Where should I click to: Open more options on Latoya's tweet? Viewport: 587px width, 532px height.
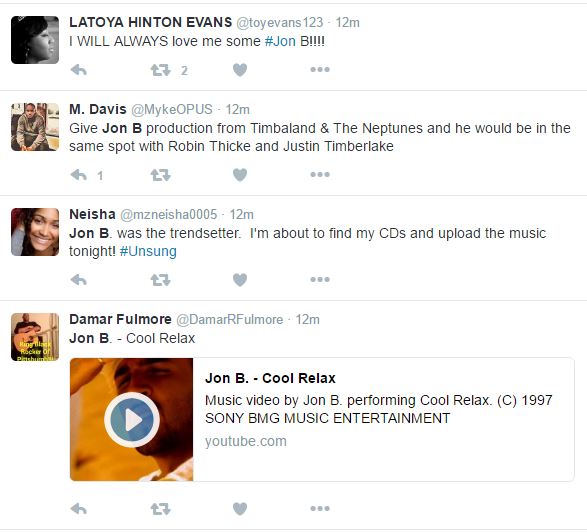tap(320, 70)
